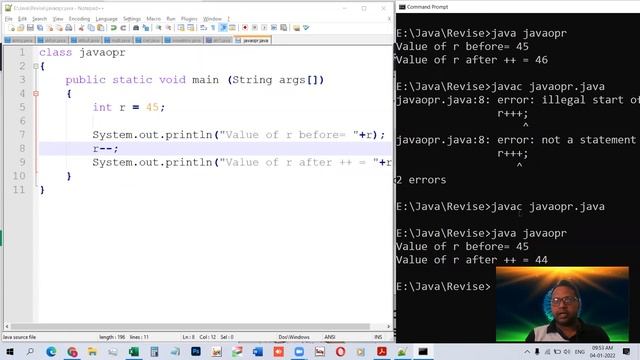Collapse the main method fold marker on line 4
Screen dimensions: 640x360
[x=36, y=93]
